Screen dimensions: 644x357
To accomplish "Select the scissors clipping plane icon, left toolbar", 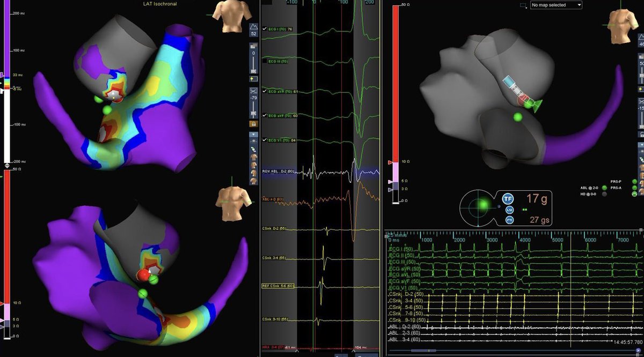I will click(253, 91).
